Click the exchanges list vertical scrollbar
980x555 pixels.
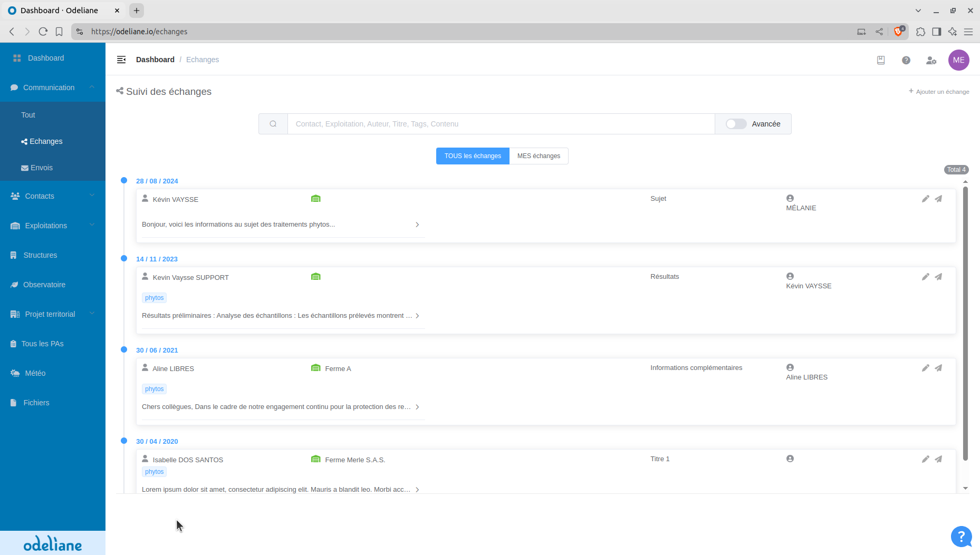[x=965, y=324]
